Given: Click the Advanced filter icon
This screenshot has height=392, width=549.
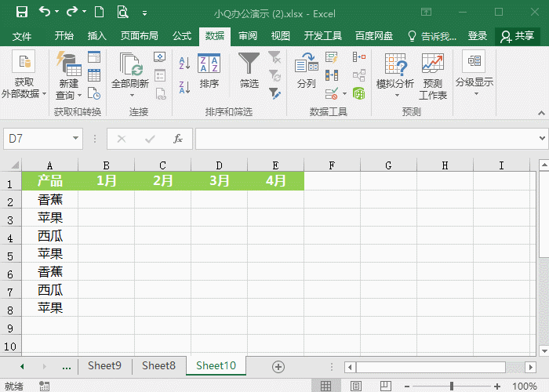Looking at the screenshot, I should click(x=274, y=93).
